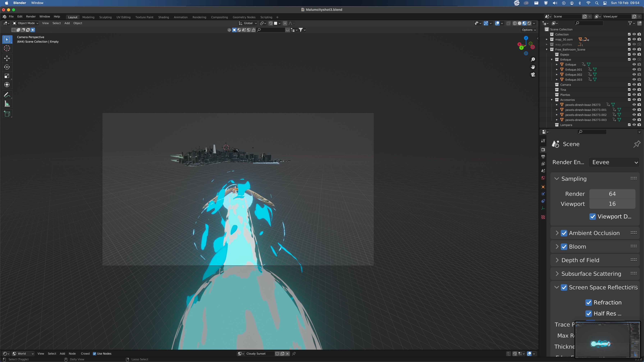
Task: Select the Annotate tool
Action: click(7, 94)
